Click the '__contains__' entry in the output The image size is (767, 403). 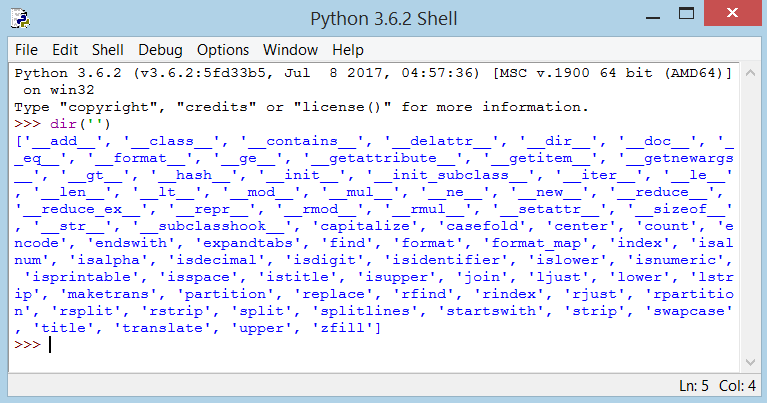point(302,141)
